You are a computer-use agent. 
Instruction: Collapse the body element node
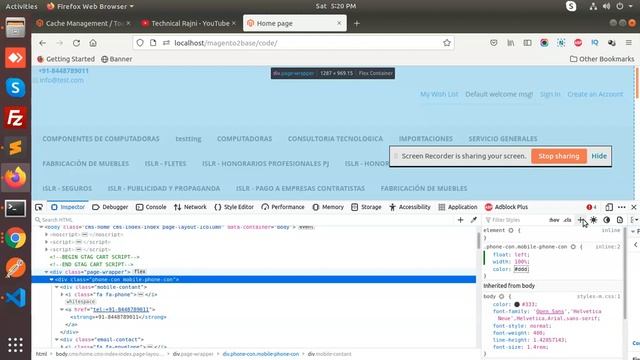41,227
